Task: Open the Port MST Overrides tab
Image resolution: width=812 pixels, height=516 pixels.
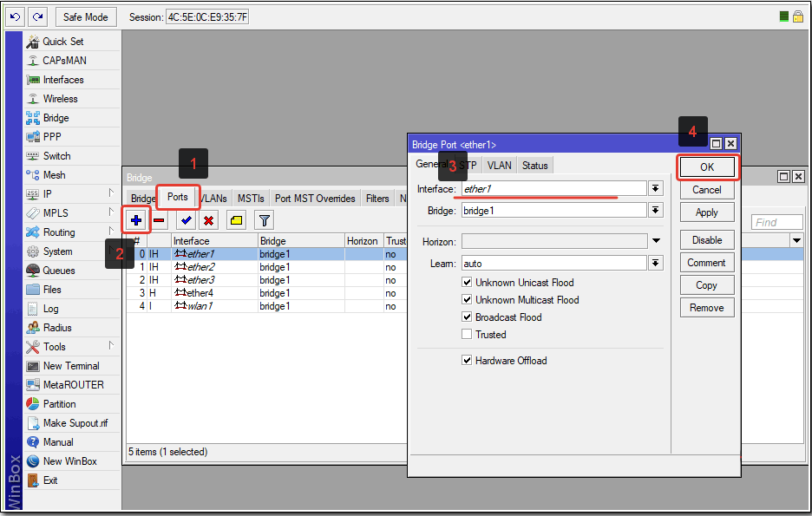Action: 315,199
